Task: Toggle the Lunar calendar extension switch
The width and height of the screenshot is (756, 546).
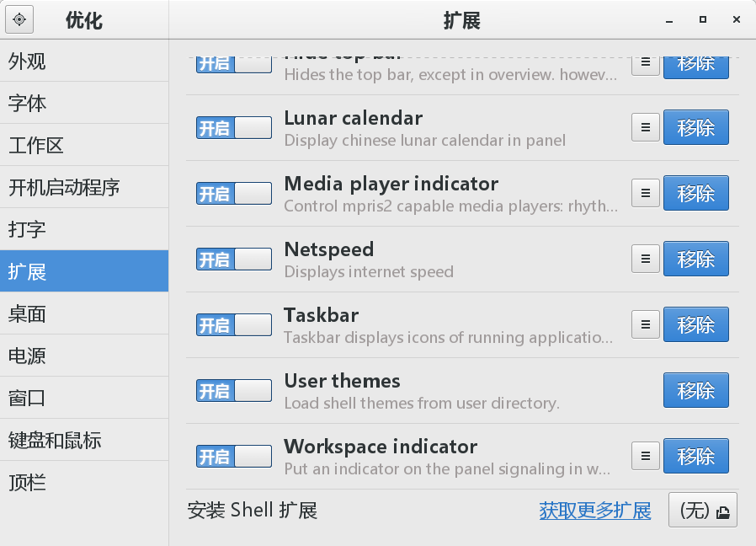Action: [x=234, y=127]
